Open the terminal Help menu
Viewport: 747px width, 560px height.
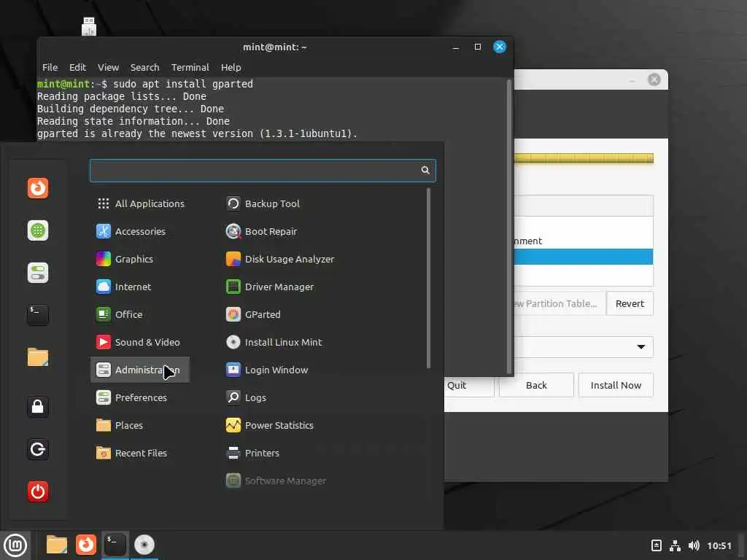[x=231, y=67]
